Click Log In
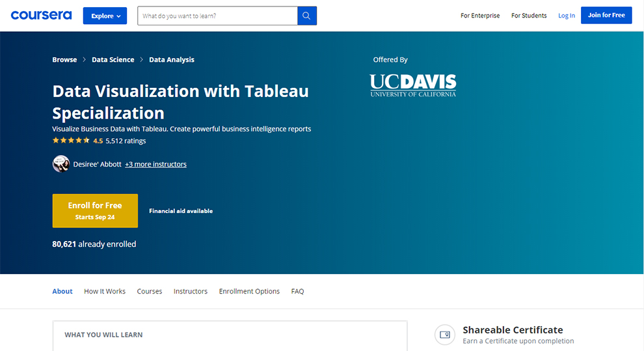 pos(567,16)
